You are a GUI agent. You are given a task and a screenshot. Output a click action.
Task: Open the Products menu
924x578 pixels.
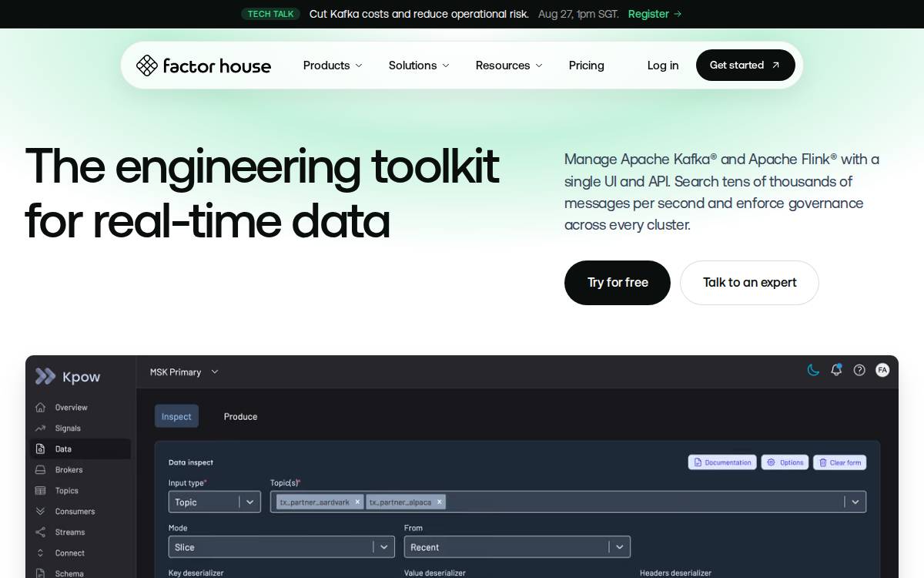[333, 66]
